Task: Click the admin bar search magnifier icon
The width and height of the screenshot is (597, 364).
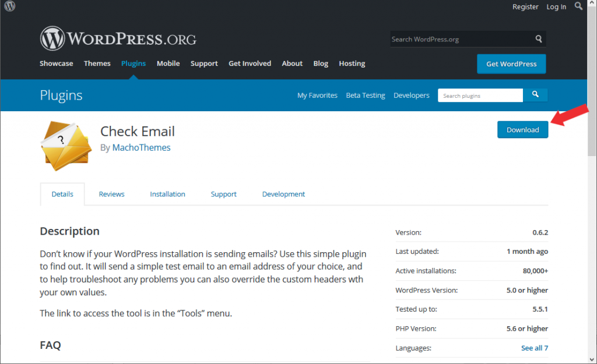Action: point(578,6)
